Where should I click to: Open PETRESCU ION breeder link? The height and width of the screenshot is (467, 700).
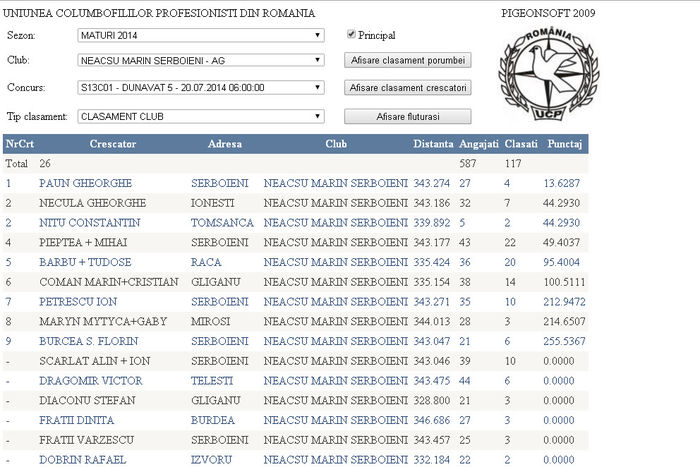(x=78, y=301)
